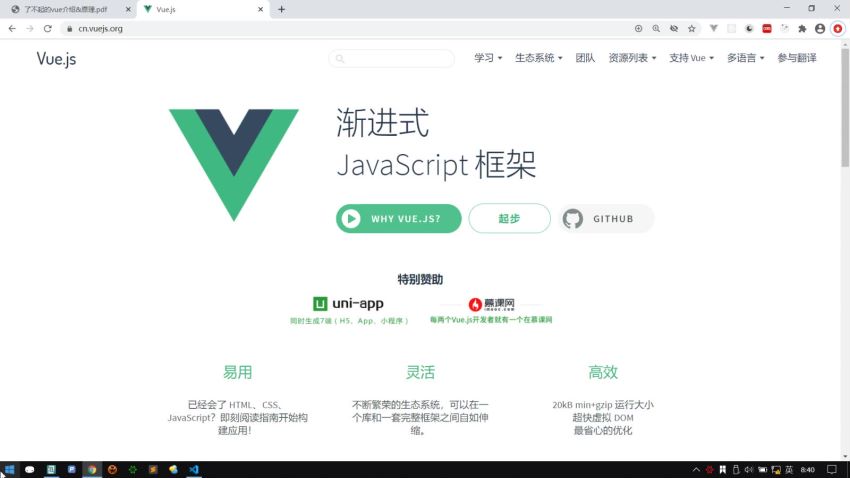Open the Sublime Text taskbar icon

(x=153, y=470)
